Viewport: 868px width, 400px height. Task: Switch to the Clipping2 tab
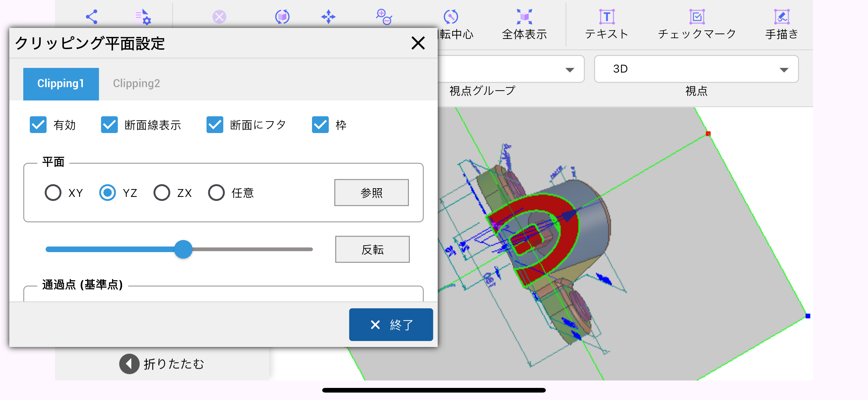tap(137, 84)
